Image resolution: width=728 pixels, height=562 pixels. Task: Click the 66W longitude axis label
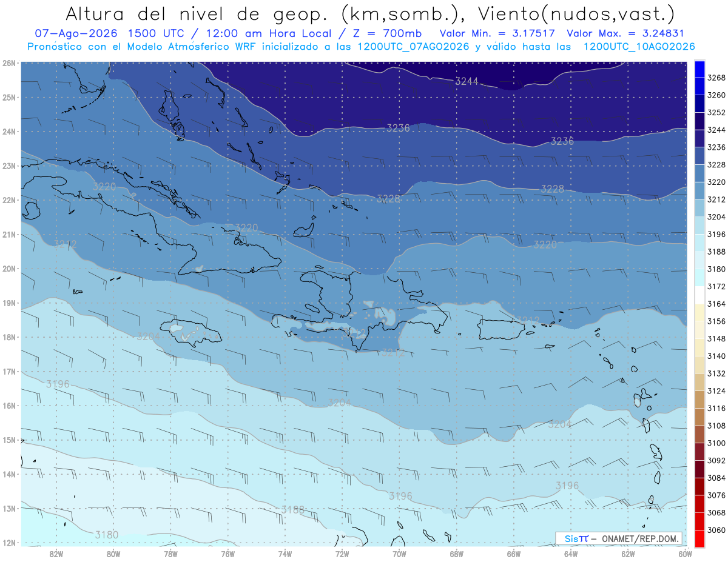click(x=514, y=553)
